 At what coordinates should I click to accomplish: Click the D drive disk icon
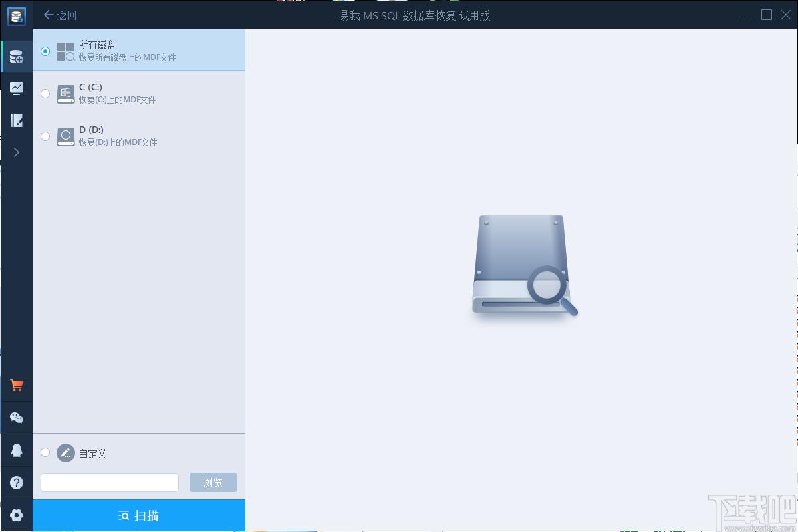point(65,136)
